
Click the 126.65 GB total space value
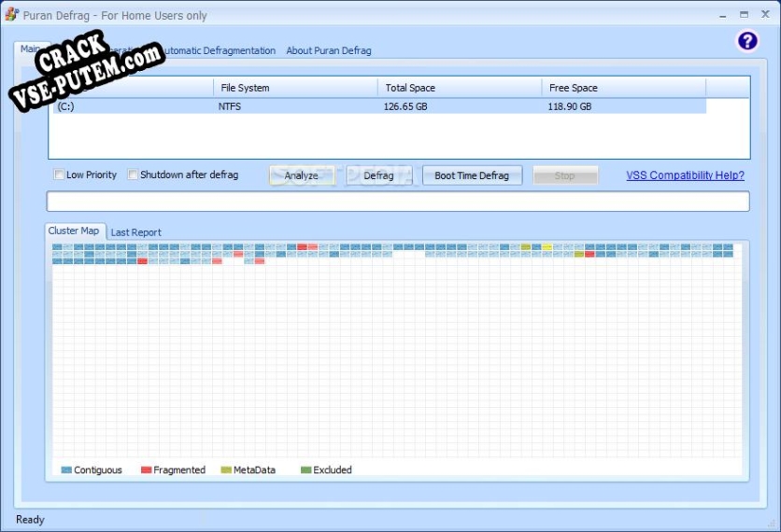pyautogui.click(x=405, y=106)
